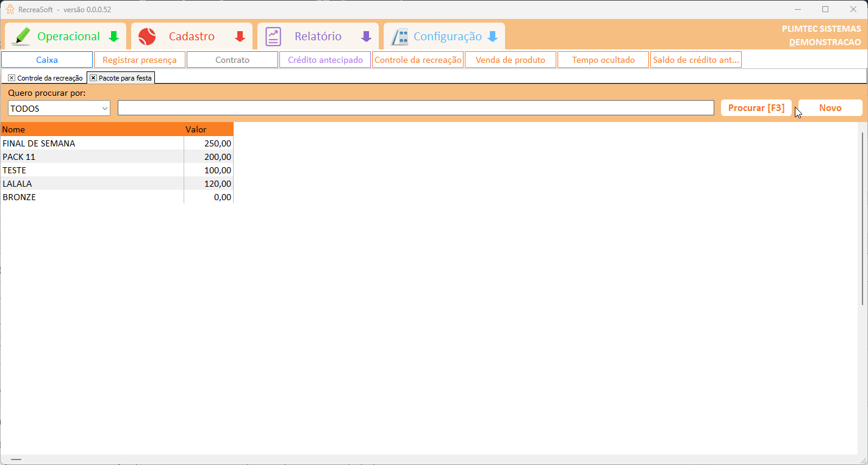Close the Pacote para festa tab
Image resolution: width=868 pixels, height=465 pixels.
[x=93, y=78]
